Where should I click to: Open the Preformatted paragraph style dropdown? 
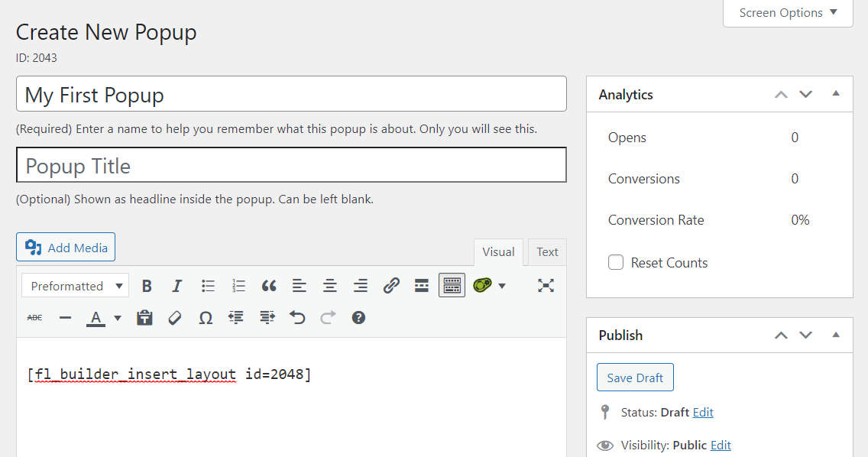[x=76, y=286]
